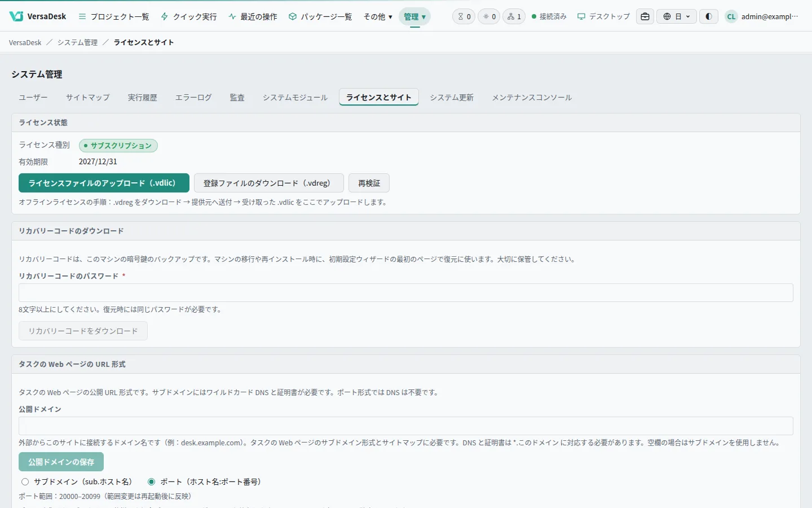The width and height of the screenshot is (812, 508).
Task: Click the running tasks counter badge
Action: pyautogui.click(x=489, y=16)
